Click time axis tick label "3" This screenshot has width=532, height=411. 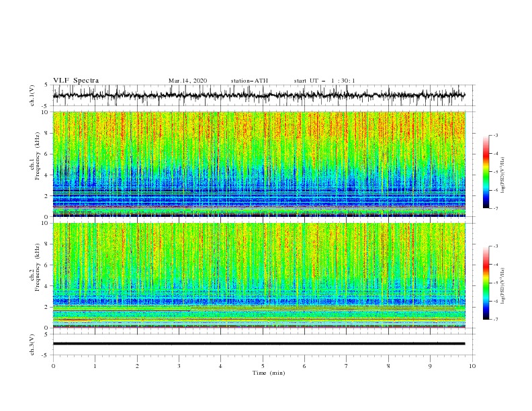(179, 366)
